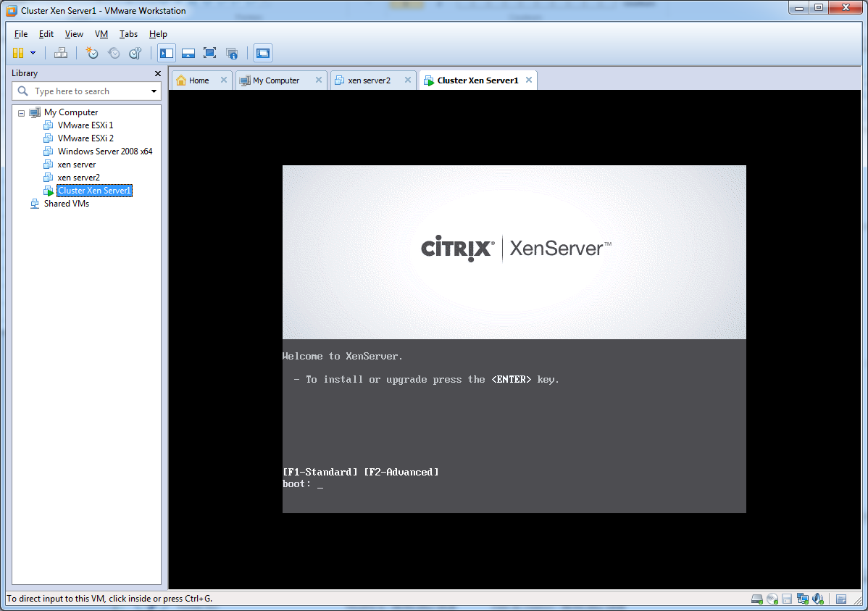Click the hard disk status icon
868x611 pixels.
(x=757, y=599)
